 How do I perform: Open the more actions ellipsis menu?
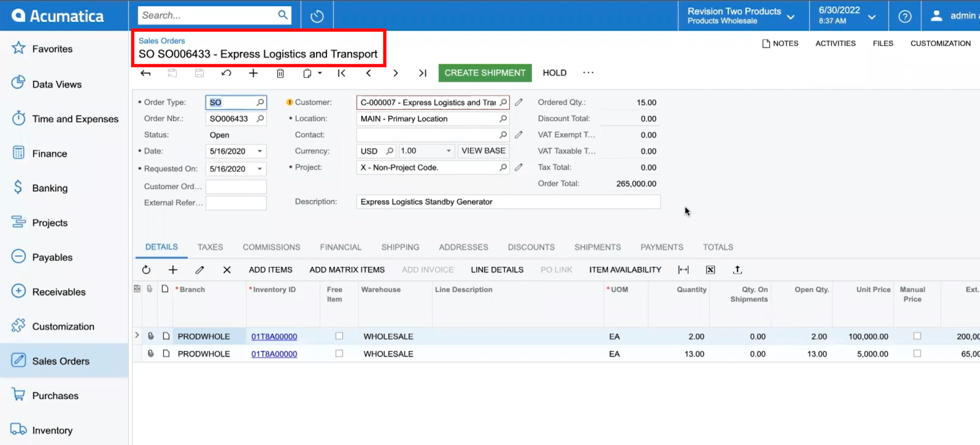588,73
